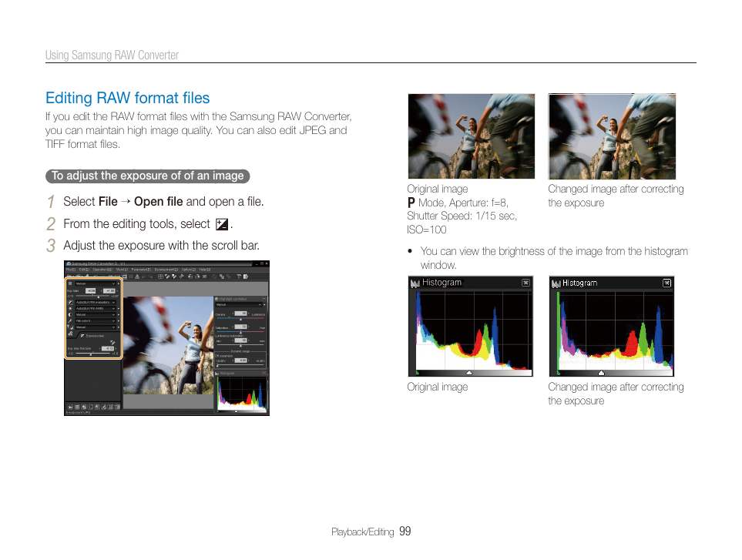Expand the top Manual exposure dropdown
Viewport: 742px width, 560px height.
point(96,283)
